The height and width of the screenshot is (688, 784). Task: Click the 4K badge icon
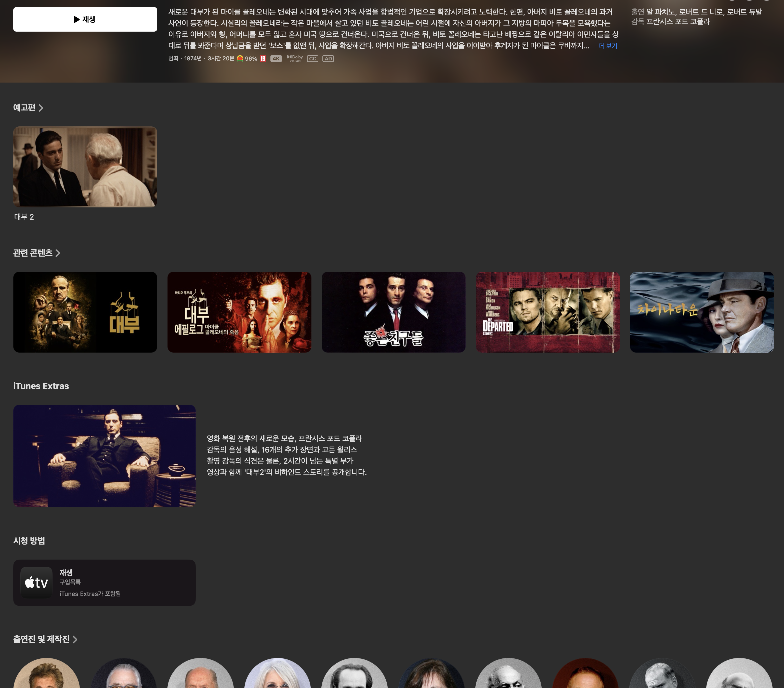tap(276, 59)
